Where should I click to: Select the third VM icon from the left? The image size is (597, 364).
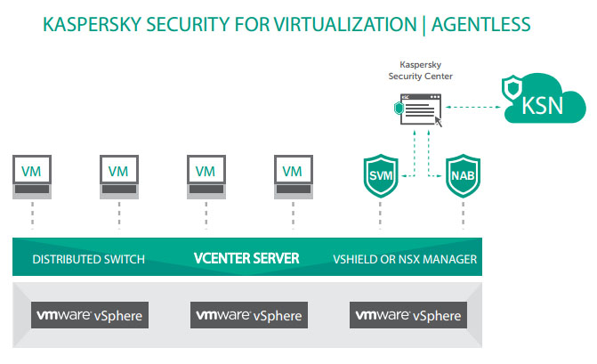coord(206,172)
